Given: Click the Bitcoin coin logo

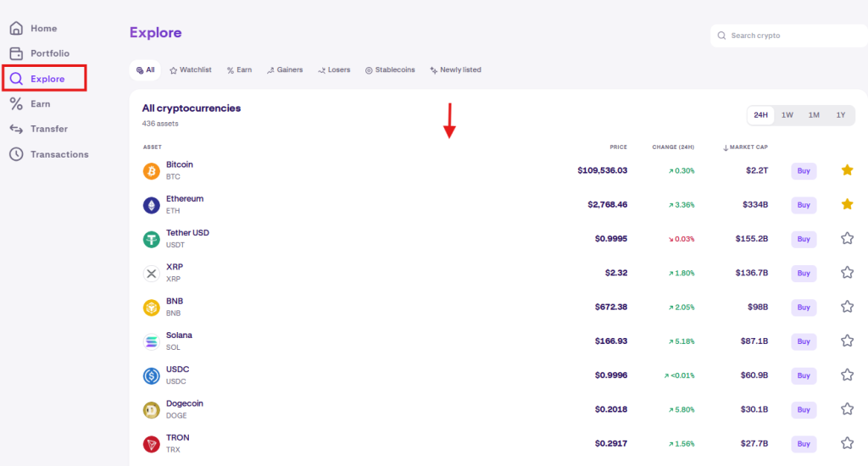Looking at the screenshot, I should click(151, 171).
